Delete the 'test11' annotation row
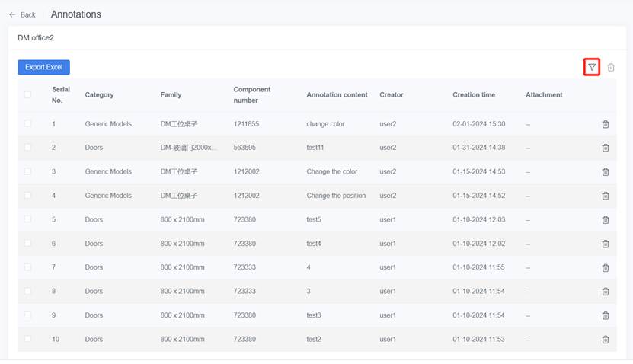This screenshot has width=633, height=364. pyautogui.click(x=606, y=148)
